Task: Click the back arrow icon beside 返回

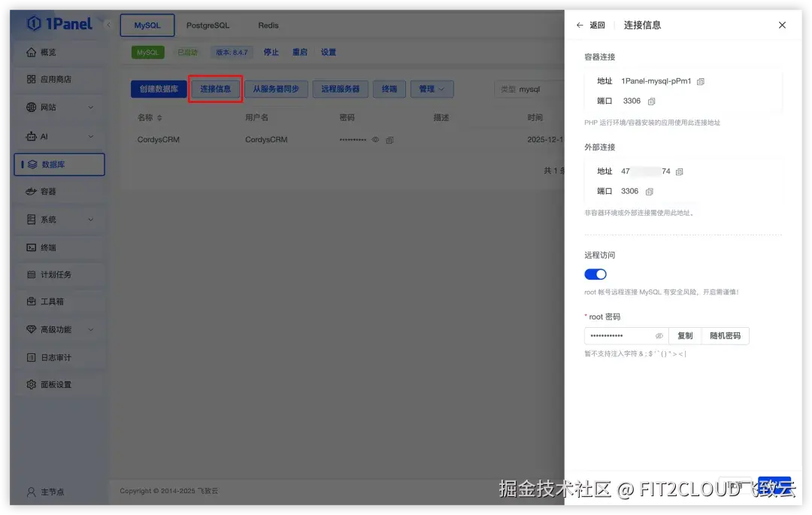Action: [x=580, y=25]
